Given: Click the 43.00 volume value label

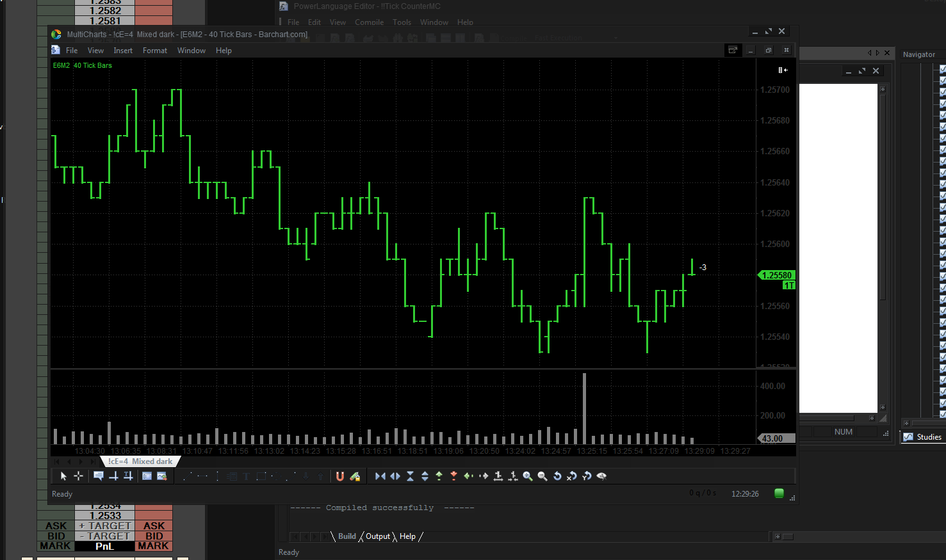Looking at the screenshot, I should (776, 438).
